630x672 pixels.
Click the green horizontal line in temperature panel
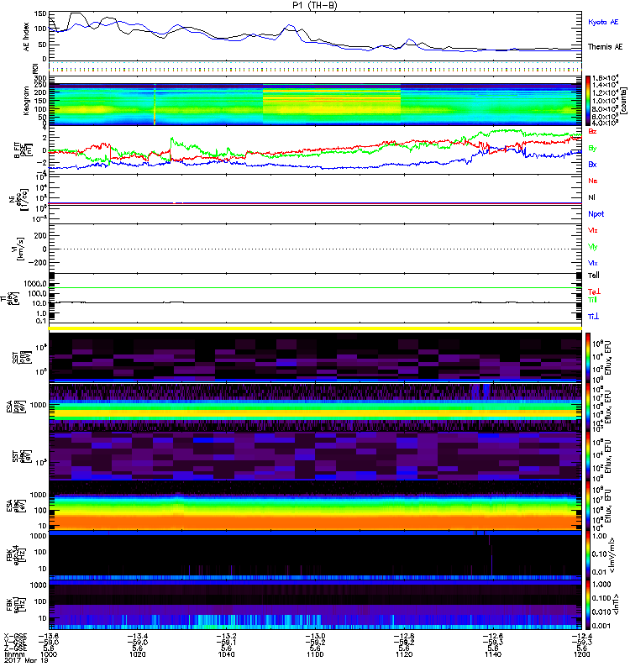pyautogui.click(x=315, y=287)
